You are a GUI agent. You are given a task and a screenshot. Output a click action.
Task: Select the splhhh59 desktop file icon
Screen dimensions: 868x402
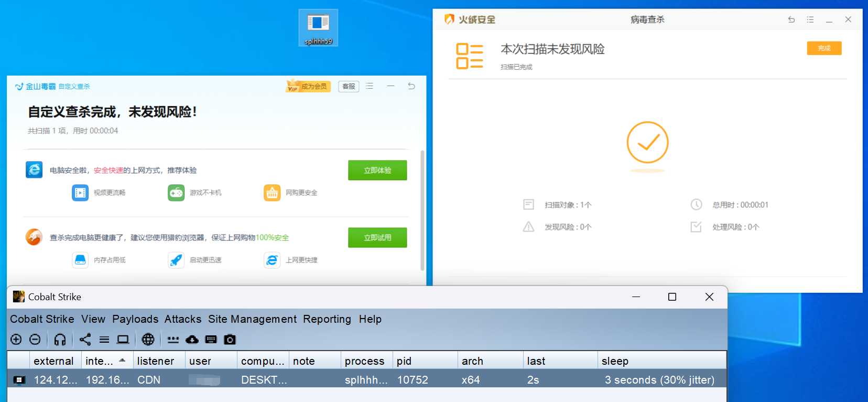click(x=318, y=28)
